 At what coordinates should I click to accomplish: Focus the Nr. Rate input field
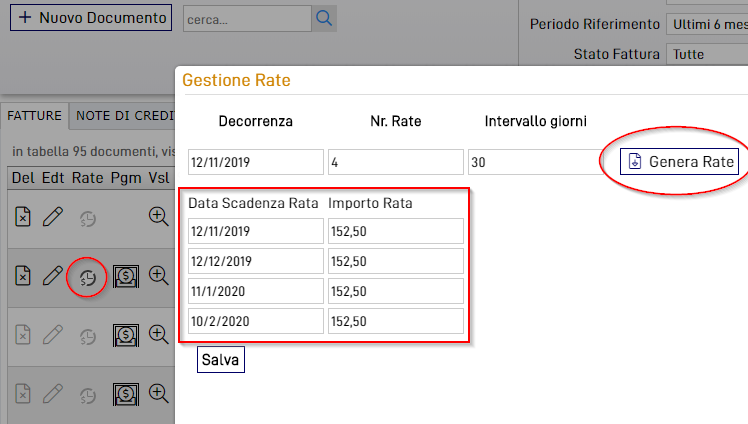(395, 162)
